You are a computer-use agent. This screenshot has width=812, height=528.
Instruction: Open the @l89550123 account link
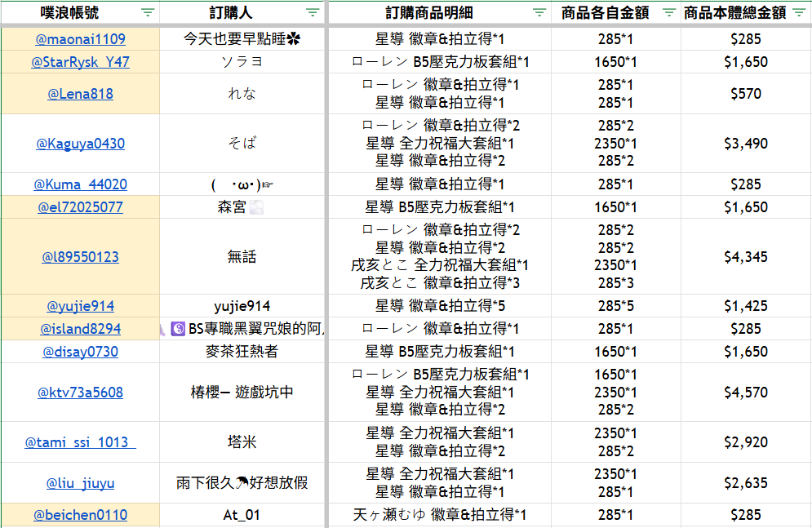80,257
